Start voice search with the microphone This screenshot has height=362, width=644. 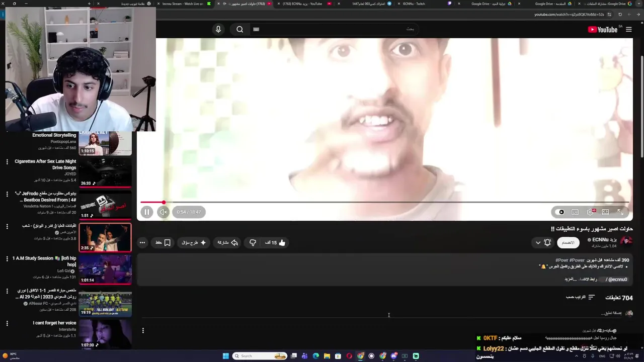[x=218, y=29]
